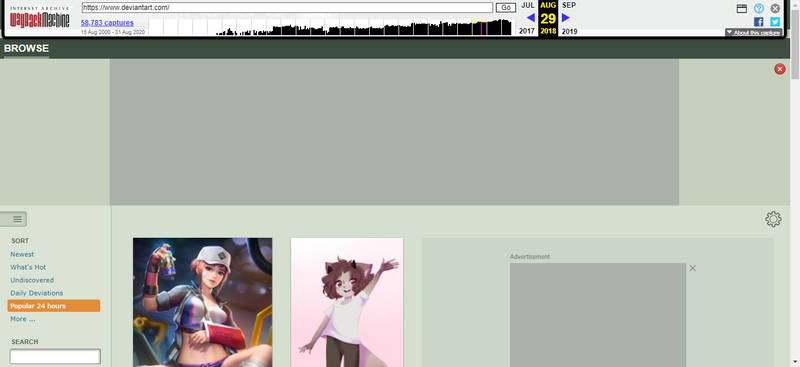Share capture on Twitter
The width and height of the screenshot is (800, 367).
tap(775, 21)
